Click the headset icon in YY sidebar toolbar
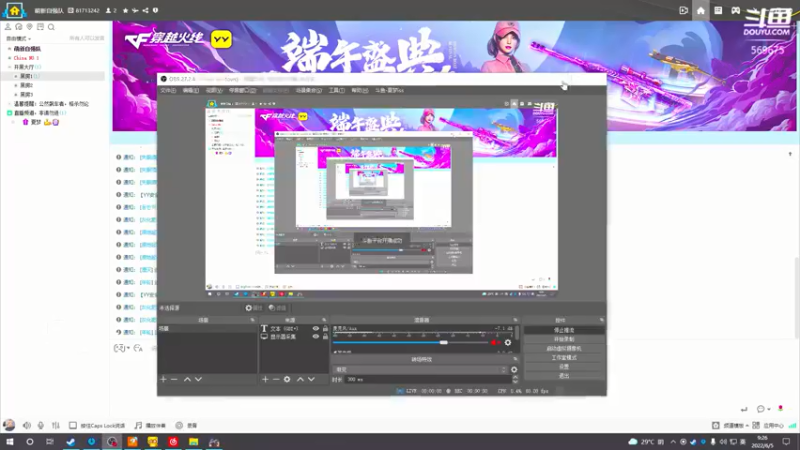Viewport: 800px width, 450px height. [18, 27]
